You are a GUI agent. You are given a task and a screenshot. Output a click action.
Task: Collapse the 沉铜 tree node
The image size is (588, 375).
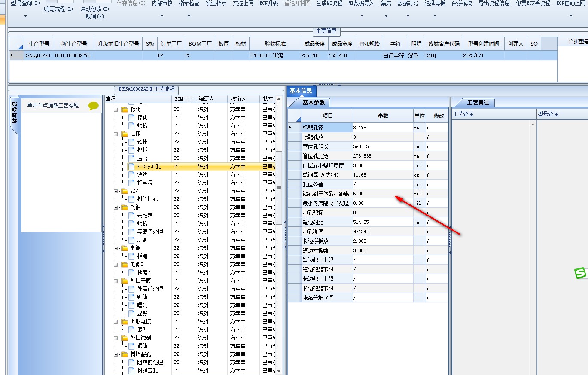click(x=116, y=207)
